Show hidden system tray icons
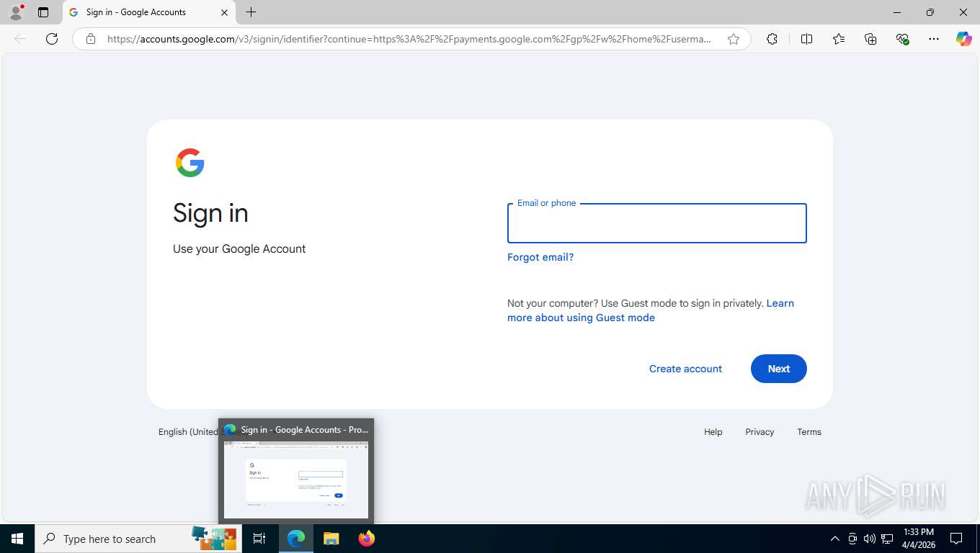Viewport: 980px width, 553px height. (834, 539)
